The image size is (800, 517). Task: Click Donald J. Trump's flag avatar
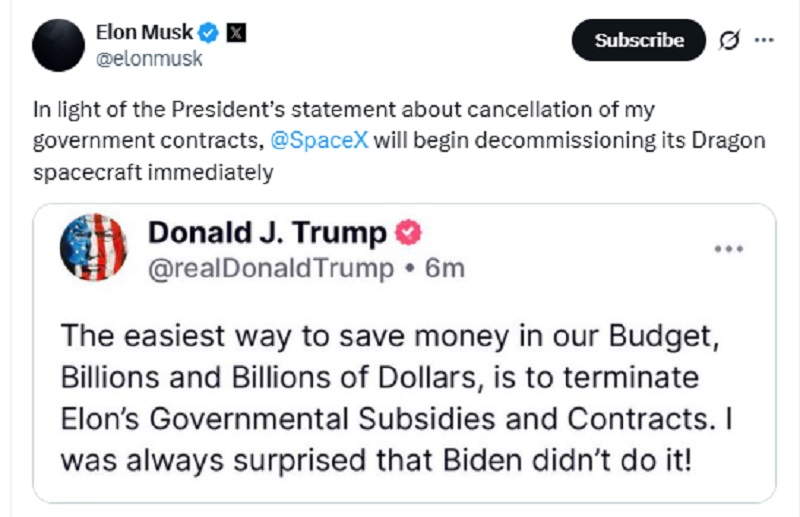[93, 247]
